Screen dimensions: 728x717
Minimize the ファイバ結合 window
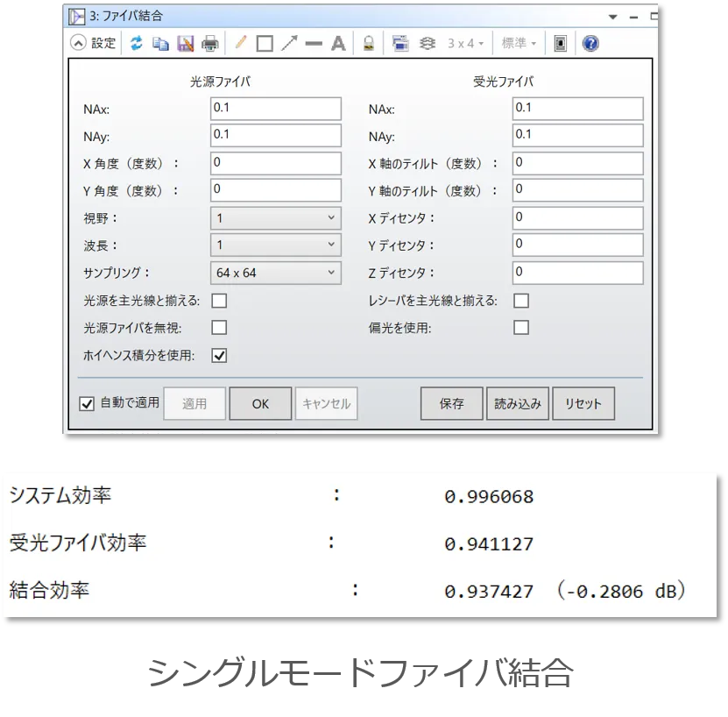[633, 18]
